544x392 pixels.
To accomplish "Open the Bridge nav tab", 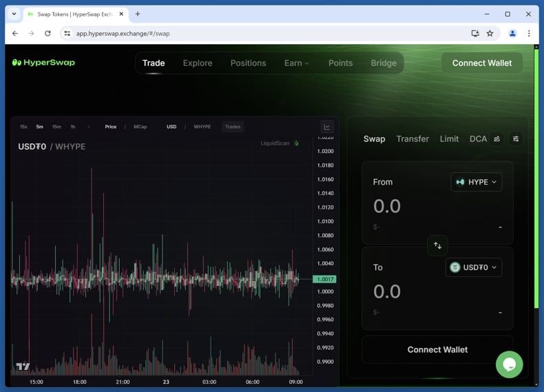I will (x=384, y=63).
